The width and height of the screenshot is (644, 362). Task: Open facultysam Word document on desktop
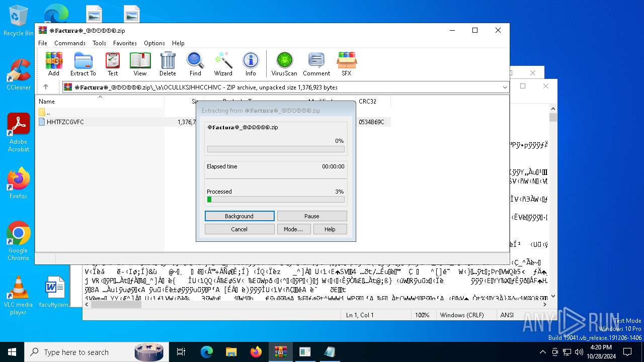point(54,292)
